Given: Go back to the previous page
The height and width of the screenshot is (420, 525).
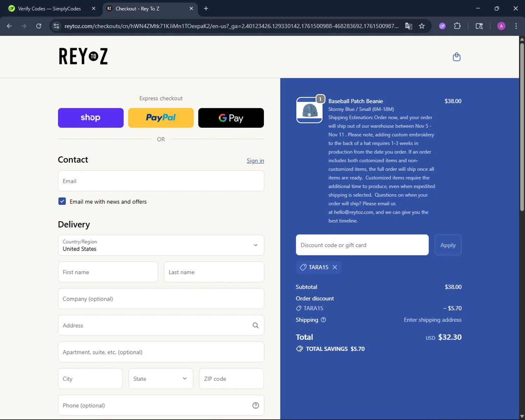Looking at the screenshot, I should 9,26.
